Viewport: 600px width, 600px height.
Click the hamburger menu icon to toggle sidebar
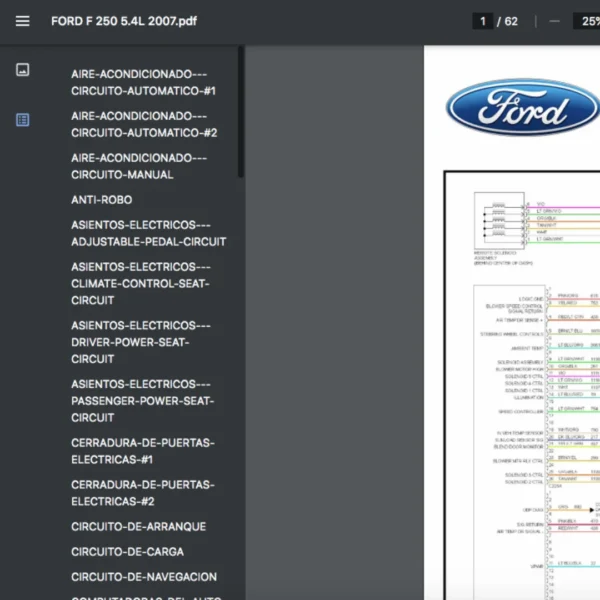22,21
